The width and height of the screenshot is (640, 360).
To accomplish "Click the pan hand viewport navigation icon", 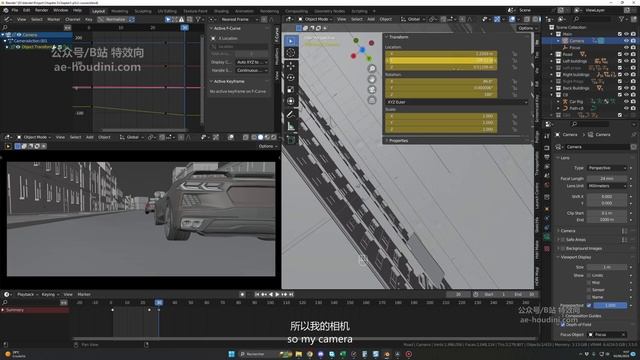I will coord(371,79).
